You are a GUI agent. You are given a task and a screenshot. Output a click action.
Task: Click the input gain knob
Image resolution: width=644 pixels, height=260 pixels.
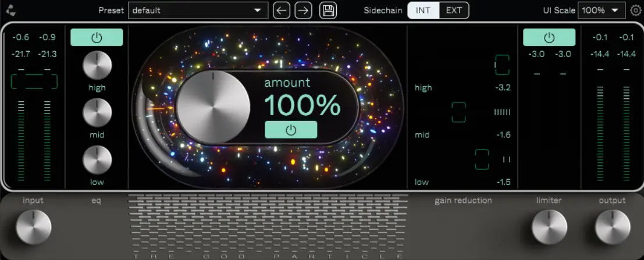(x=34, y=227)
